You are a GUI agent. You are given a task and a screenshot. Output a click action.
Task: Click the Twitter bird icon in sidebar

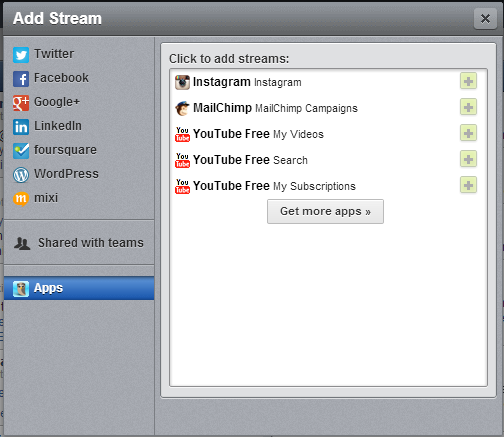(x=21, y=55)
